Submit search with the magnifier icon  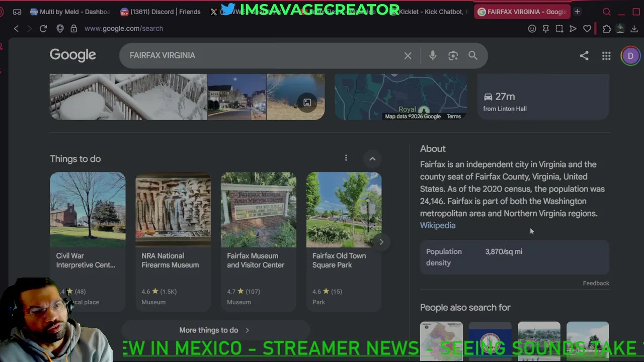click(x=473, y=55)
